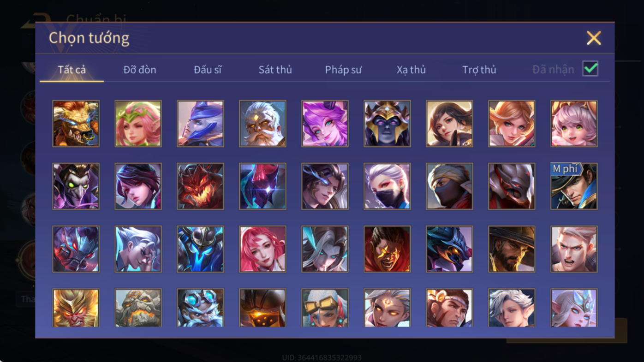644x362 pixels.
Task: Switch to the "Đỡ đòn" tab
Action: [x=140, y=70]
